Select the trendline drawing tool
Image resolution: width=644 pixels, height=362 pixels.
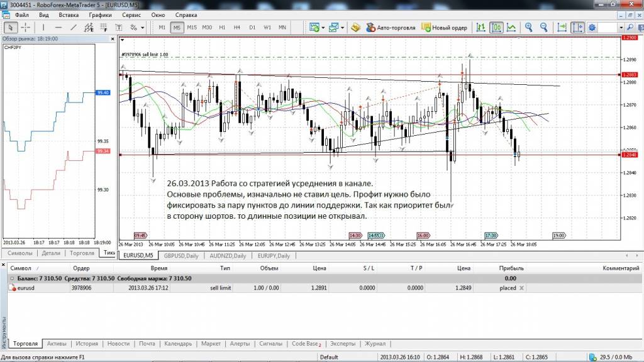[74, 28]
